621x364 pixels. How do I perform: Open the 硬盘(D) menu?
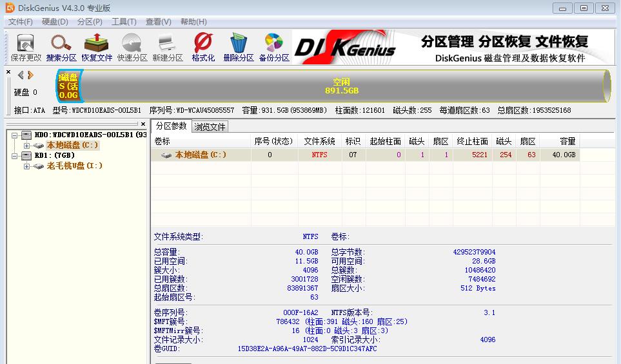pyautogui.click(x=55, y=22)
